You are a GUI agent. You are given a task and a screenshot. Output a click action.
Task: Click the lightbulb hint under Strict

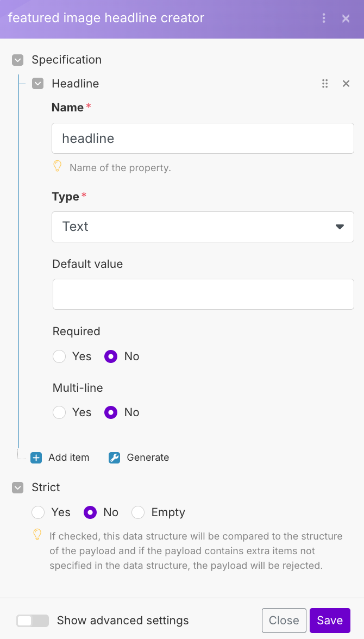37,535
